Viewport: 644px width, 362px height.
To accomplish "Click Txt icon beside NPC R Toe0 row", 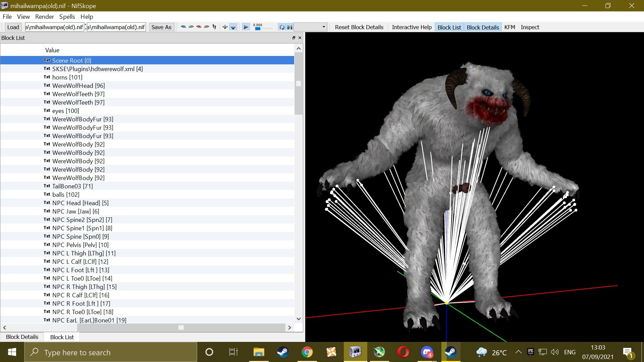I will 47,312.
